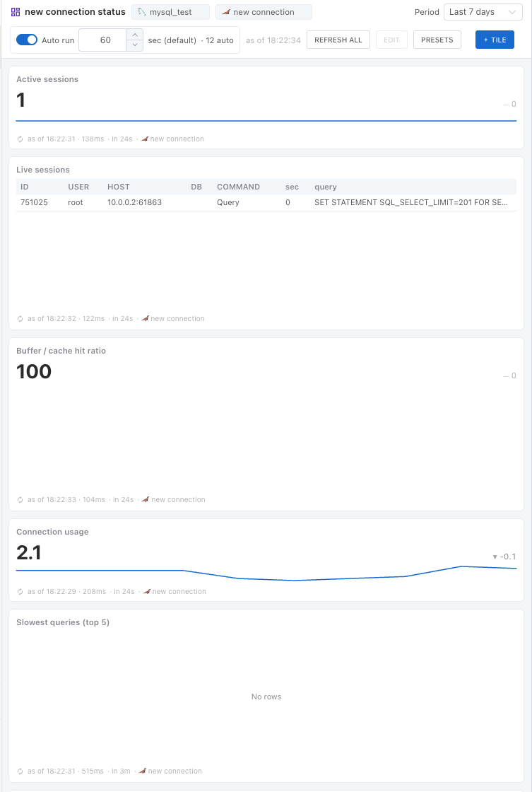Screen dimensions: 532x792
Task: Click the No rows message
Action: [x=266, y=697]
